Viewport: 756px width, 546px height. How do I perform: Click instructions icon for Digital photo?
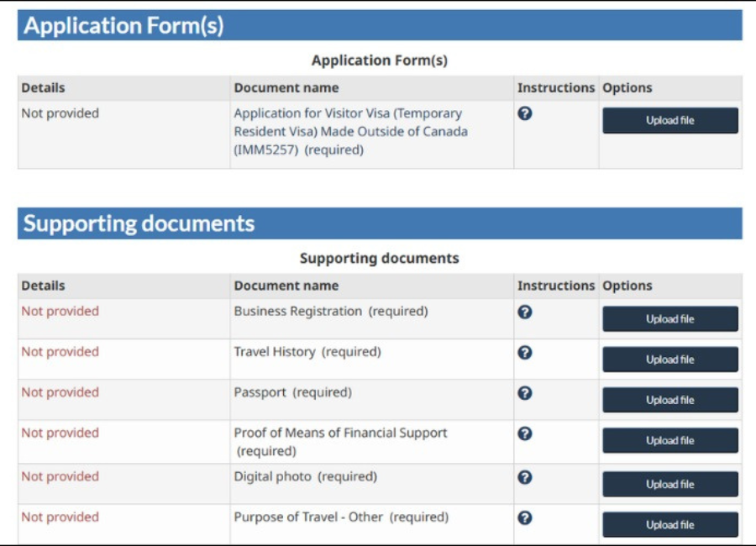click(x=525, y=476)
